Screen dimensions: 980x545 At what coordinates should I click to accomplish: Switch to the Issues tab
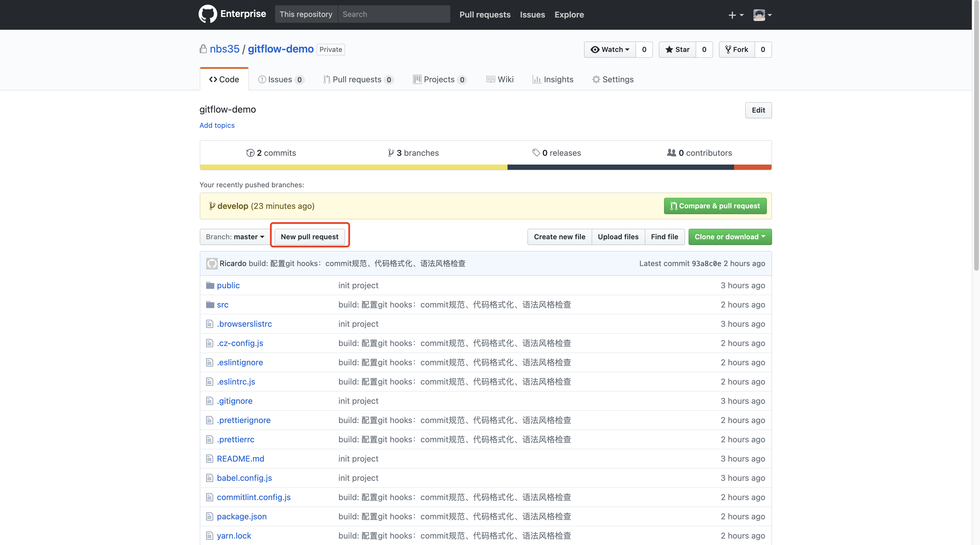pyautogui.click(x=281, y=79)
